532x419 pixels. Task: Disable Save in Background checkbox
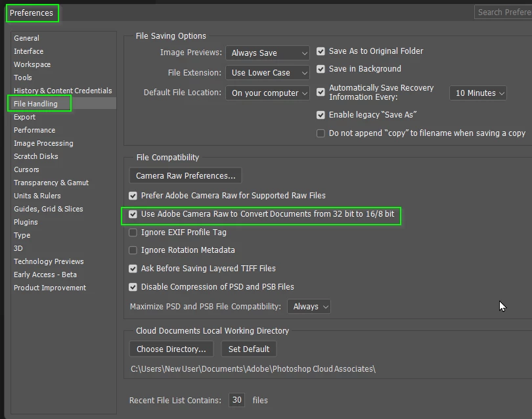pyautogui.click(x=321, y=69)
